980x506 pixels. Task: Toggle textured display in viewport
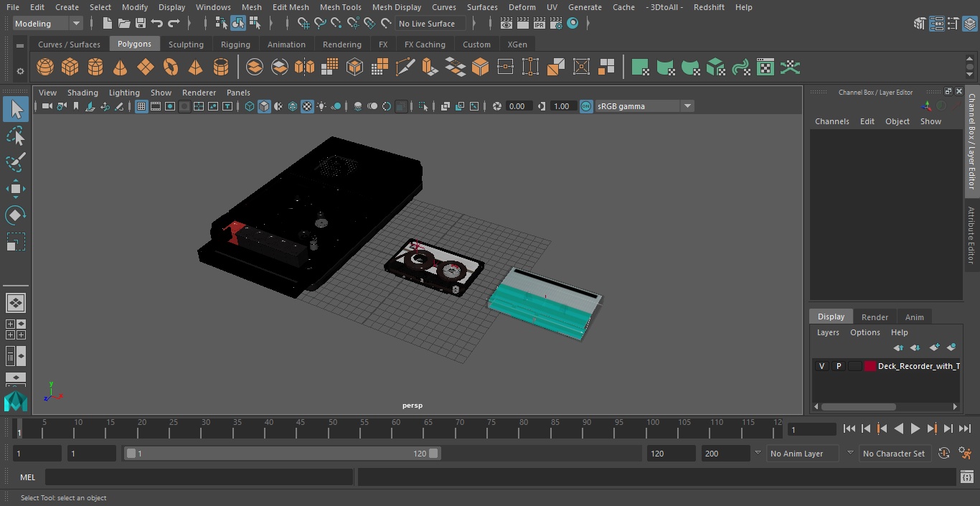[307, 106]
